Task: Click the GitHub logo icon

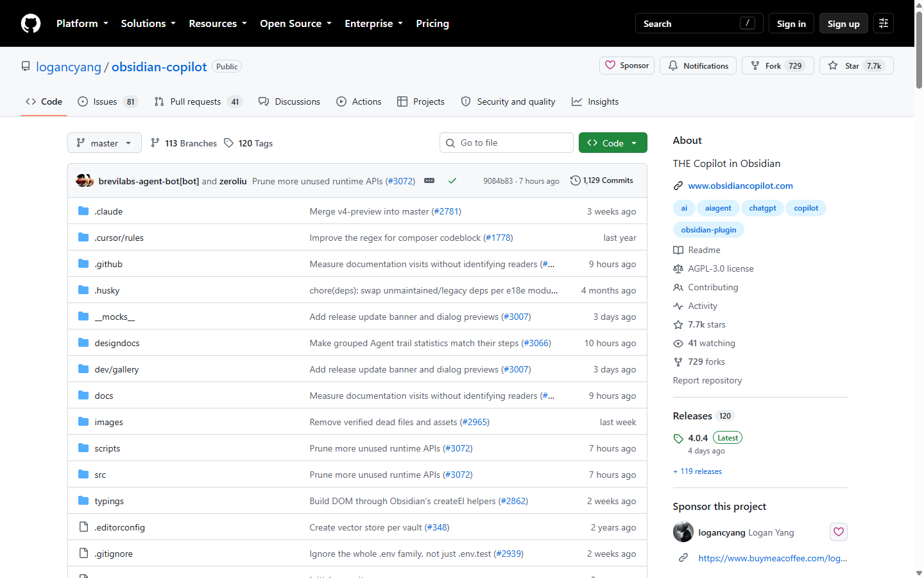Action: 31,23
